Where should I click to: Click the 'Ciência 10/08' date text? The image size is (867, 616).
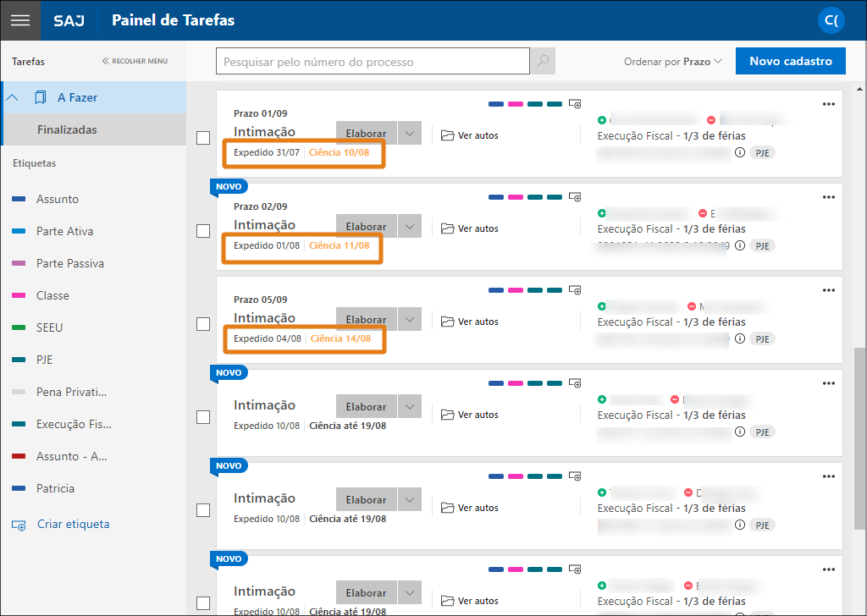click(339, 152)
